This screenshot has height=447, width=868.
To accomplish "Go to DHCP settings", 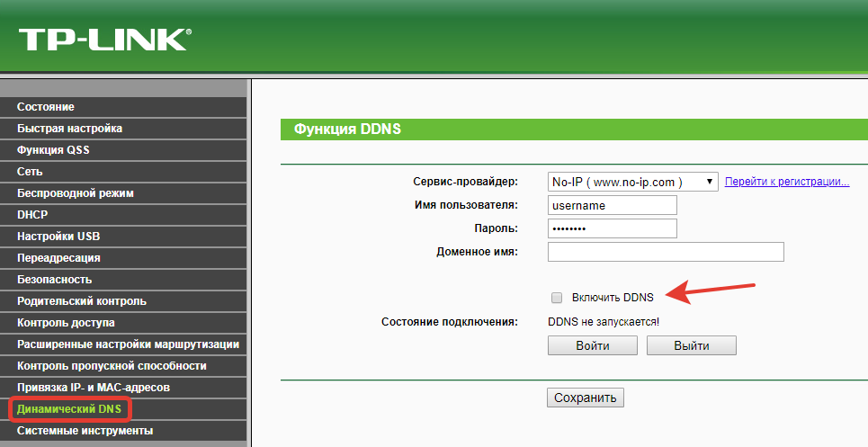I will point(32,215).
